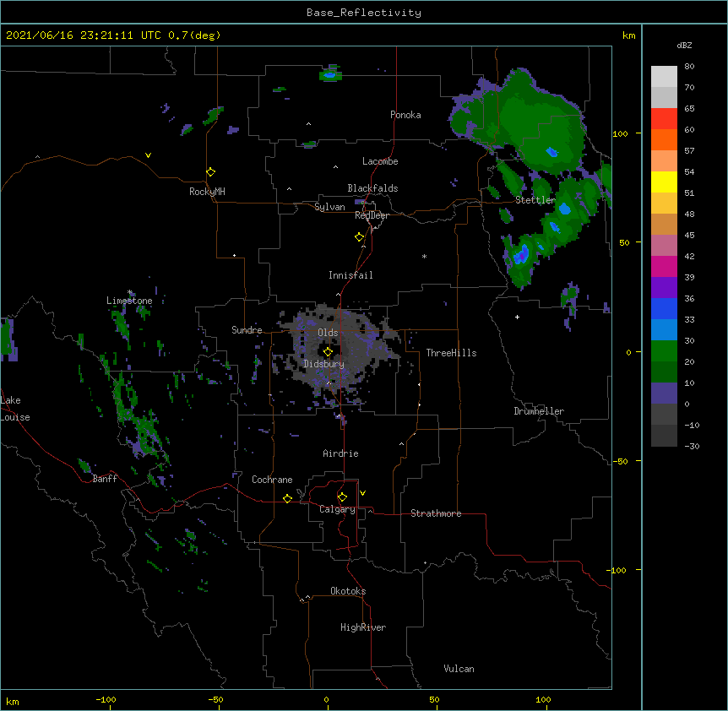Click the white plus marker north of Drumheller
This screenshot has height=711, width=728.
coord(517,317)
